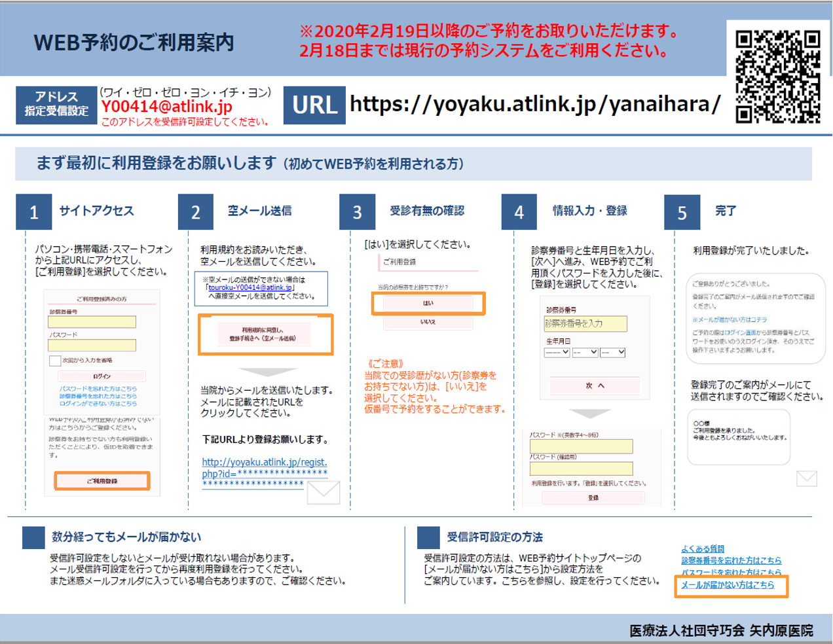Click the blue URL label box
The image size is (833, 644).
[x=314, y=105]
